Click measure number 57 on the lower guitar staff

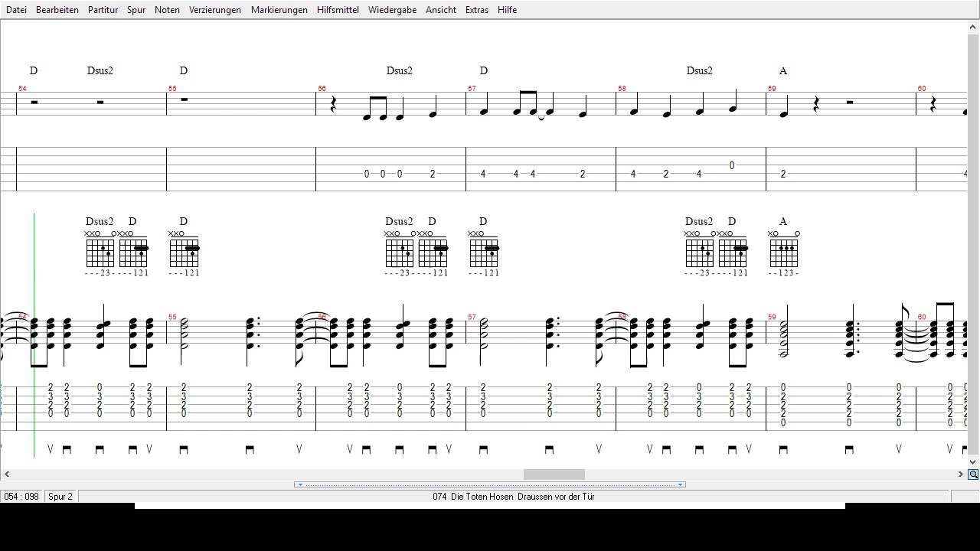pyautogui.click(x=472, y=317)
